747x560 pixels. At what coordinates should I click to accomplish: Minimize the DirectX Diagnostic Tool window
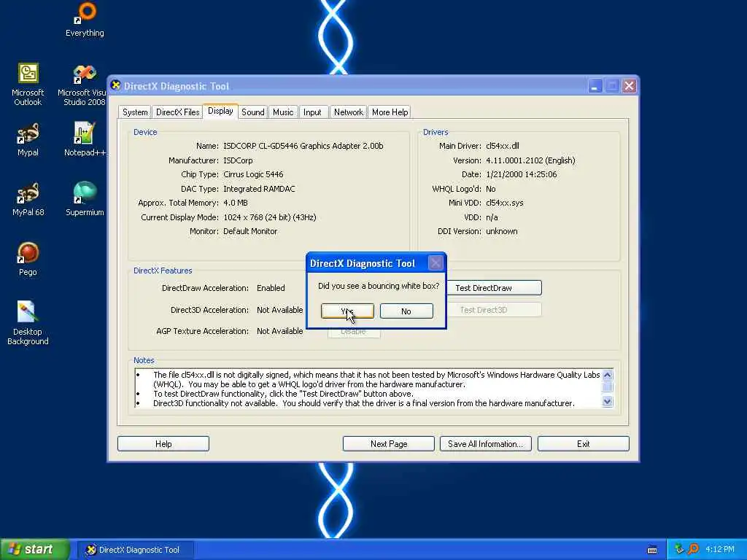pyautogui.click(x=595, y=86)
